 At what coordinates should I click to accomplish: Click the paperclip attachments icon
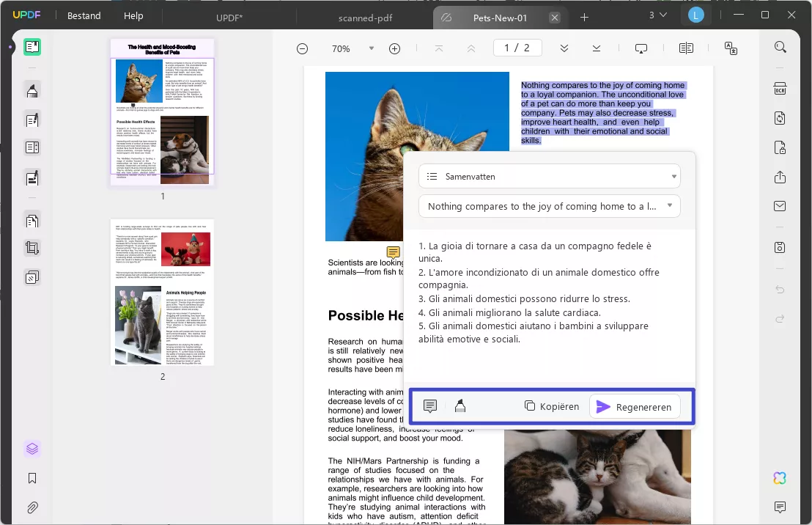(x=32, y=507)
